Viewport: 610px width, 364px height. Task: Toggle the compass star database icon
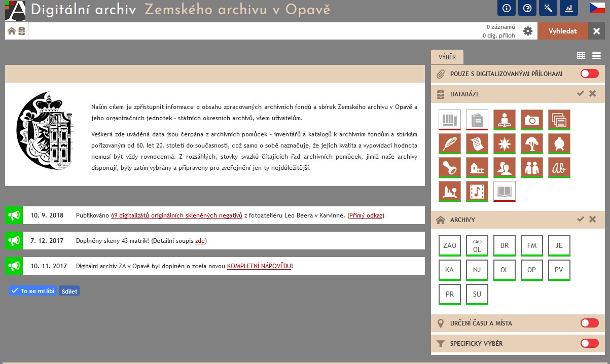(505, 144)
